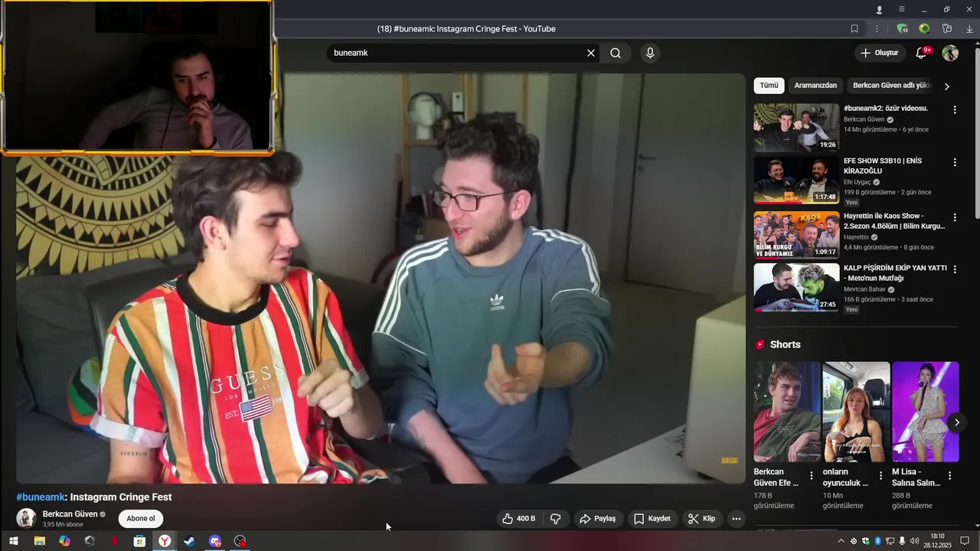Open Hayrettin ile Kaos Show thumbnail
980x551 pixels.
pos(796,235)
